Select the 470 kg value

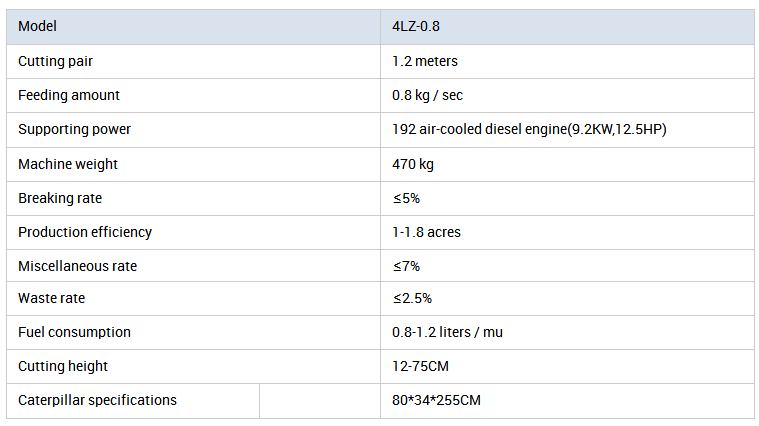pos(412,165)
